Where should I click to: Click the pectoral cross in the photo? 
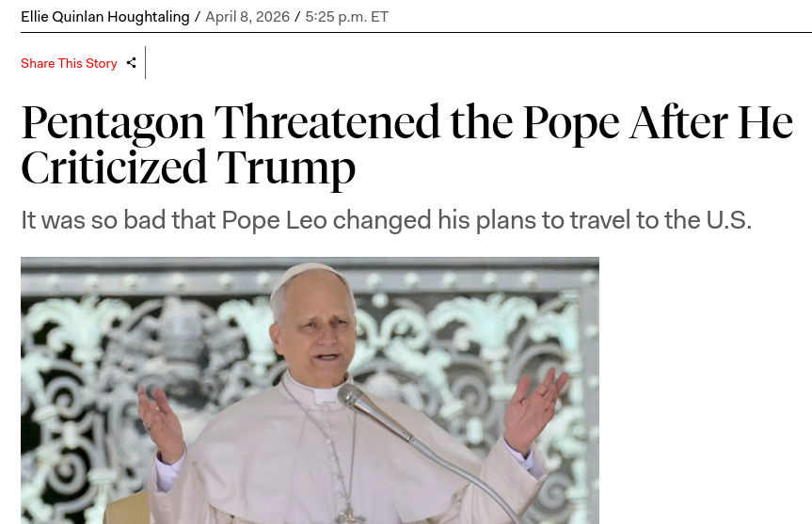pos(349,514)
